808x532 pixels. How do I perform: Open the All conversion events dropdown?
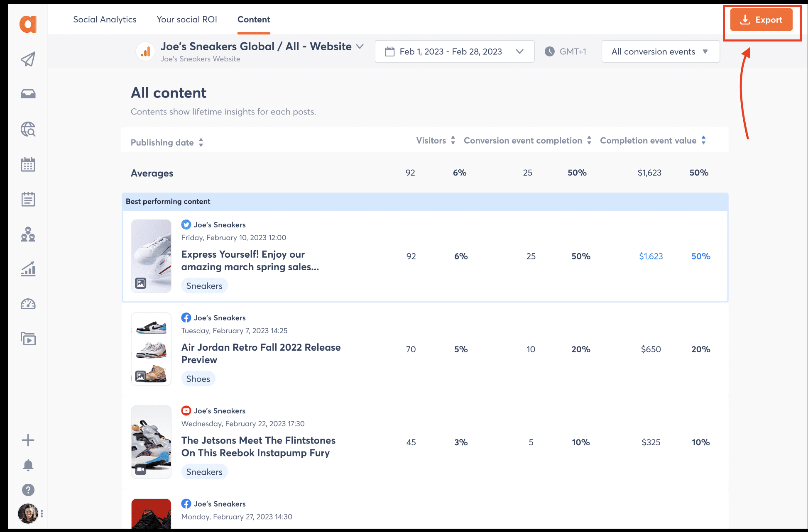tap(661, 51)
